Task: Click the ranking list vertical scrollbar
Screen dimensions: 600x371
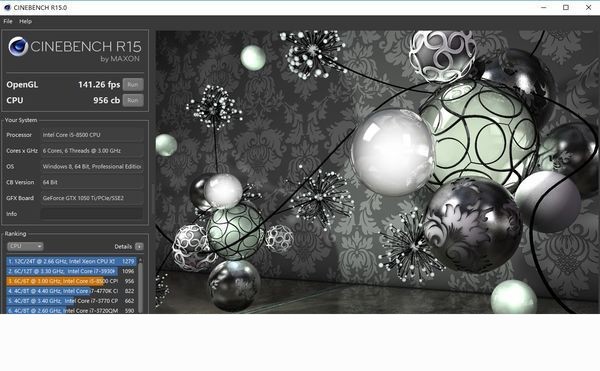Action: 140,286
